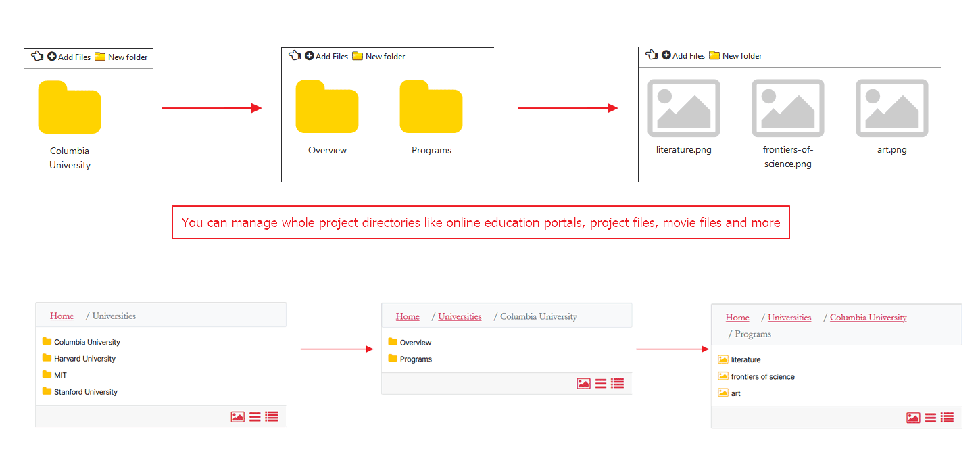The width and height of the screenshot is (980, 473).
Task: Select the frontiers-of-science.png thumbnail
Action: pyautogui.click(x=788, y=108)
